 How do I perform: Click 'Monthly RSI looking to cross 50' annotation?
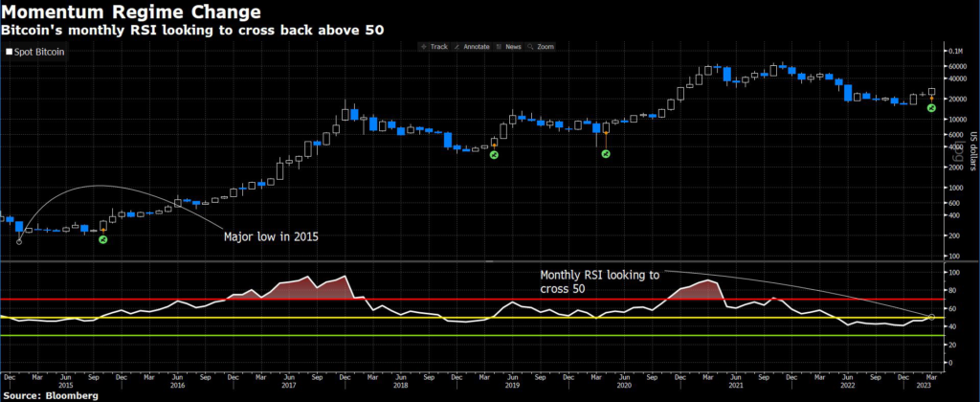601,280
